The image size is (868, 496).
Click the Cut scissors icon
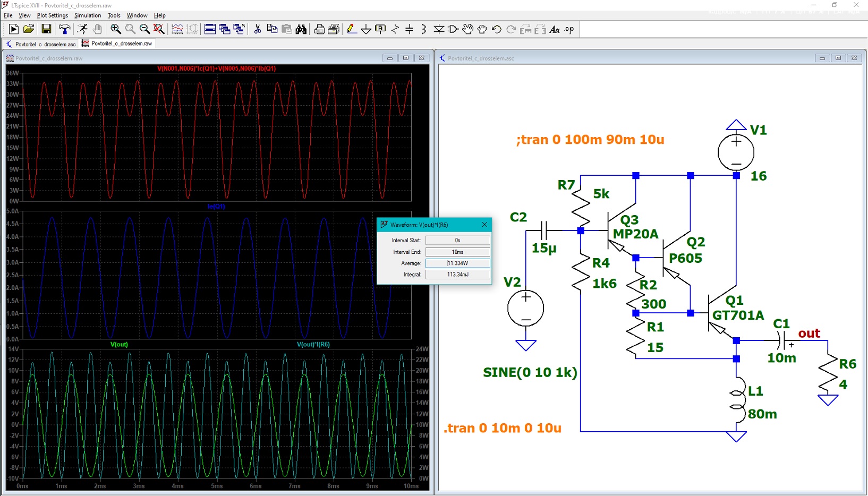point(258,29)
